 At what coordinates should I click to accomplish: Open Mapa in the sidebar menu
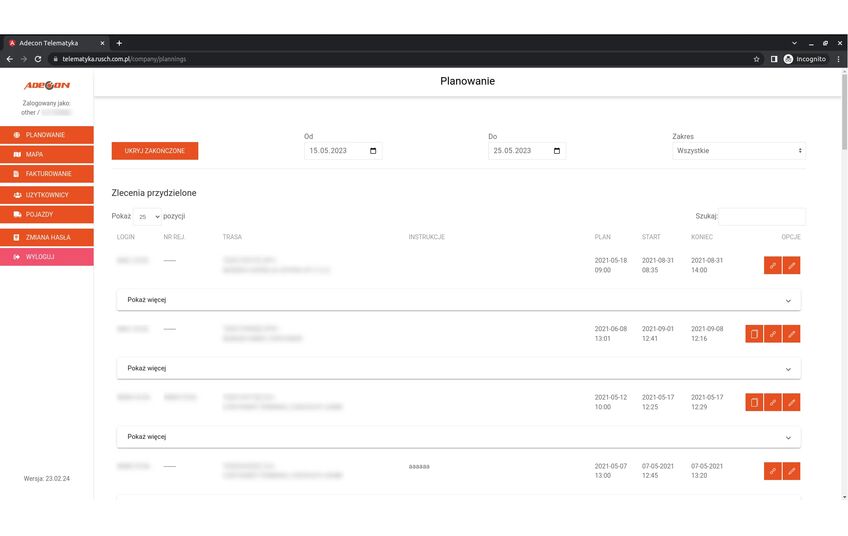[x=47, y=155]
